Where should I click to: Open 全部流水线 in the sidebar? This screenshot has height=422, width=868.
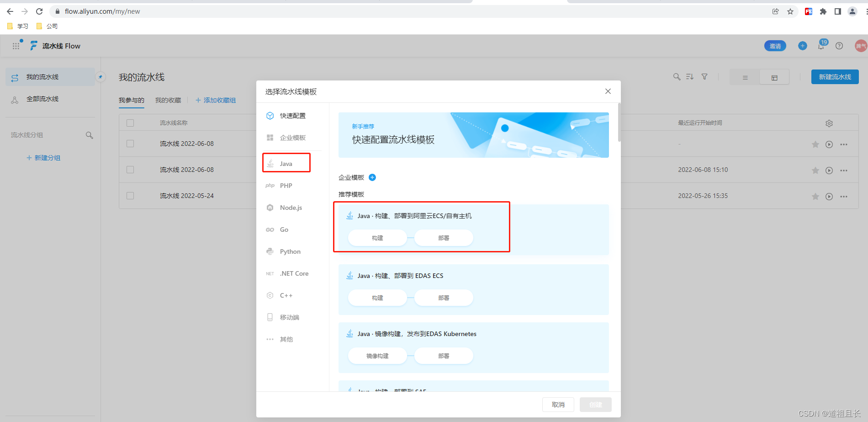tap(50, 99)
